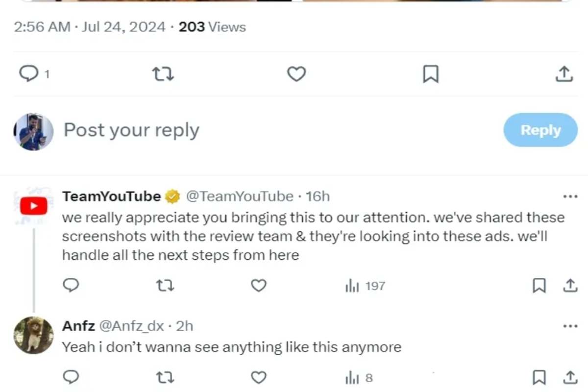The image size is (588, 392).
Task: Click the TeamYouTube logo avatar
Action: point(33,206)
